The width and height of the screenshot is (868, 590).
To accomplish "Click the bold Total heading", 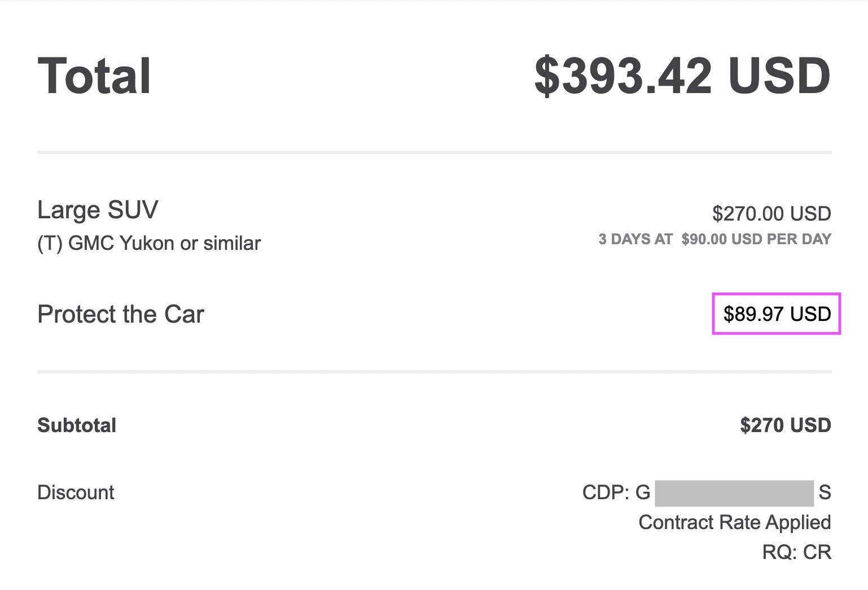I will click(94, 76).
